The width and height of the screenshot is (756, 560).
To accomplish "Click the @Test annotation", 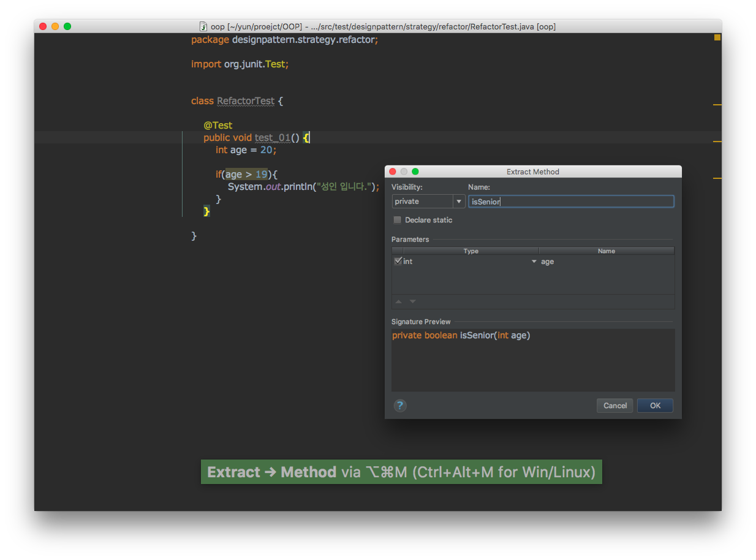I will click(218, 126).
